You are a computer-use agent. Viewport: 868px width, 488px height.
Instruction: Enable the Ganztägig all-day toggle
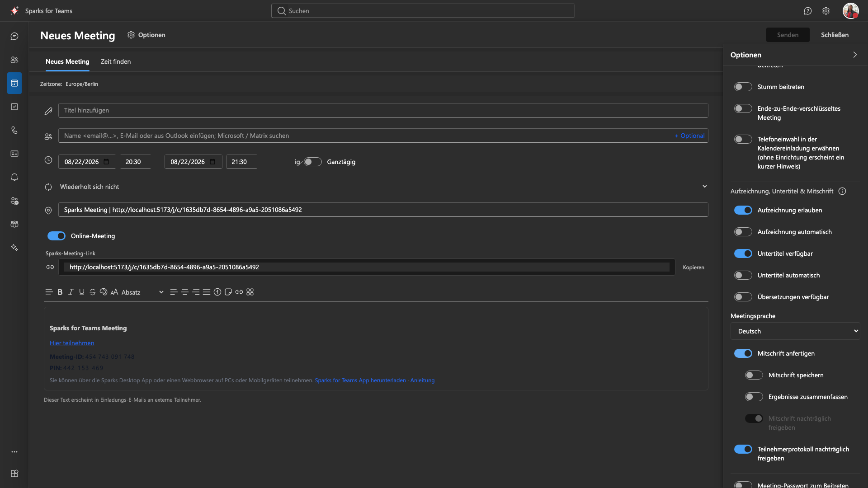pos(312,162)
